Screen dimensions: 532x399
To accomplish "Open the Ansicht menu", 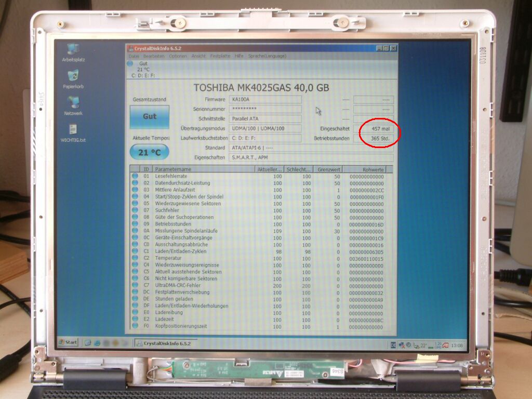I will click(x=198, y=56).
